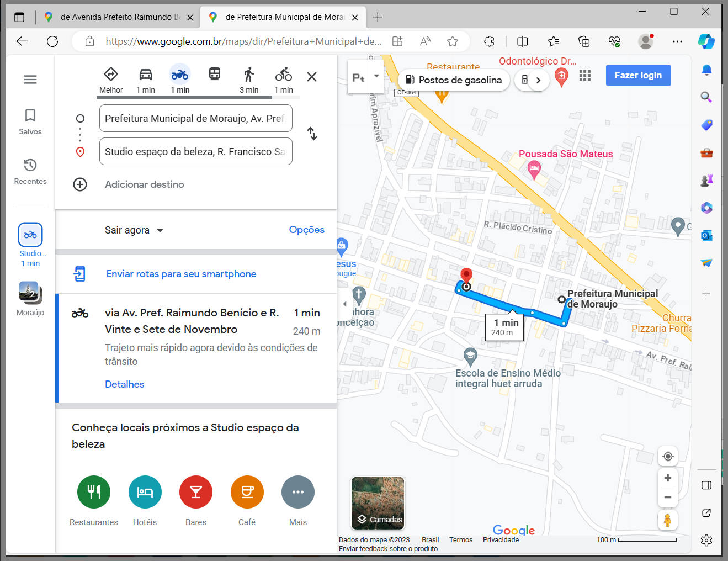The height and width of the screenshot is (561, 728).
Task: Open a new browser tab
Action: coord(378,17)
